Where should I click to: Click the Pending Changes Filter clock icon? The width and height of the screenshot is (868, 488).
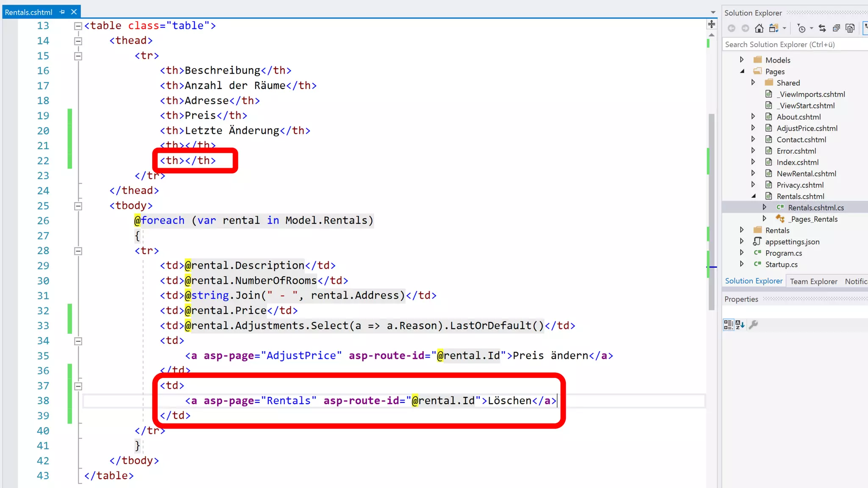(801, 28)
